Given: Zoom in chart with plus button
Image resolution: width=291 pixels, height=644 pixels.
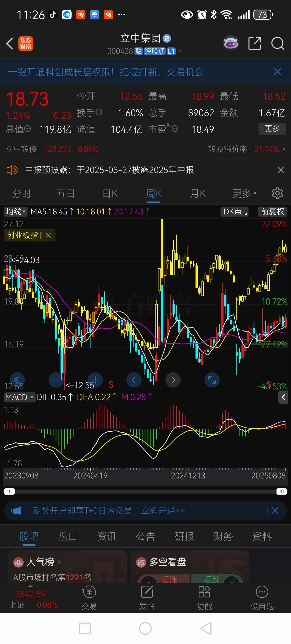Looking at the screenshot, I should point(95,380).
